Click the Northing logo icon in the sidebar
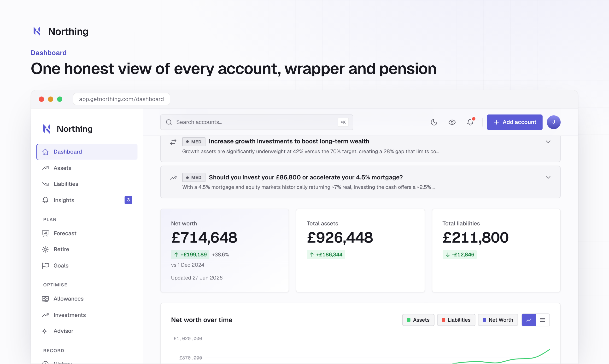 point(47,129)
